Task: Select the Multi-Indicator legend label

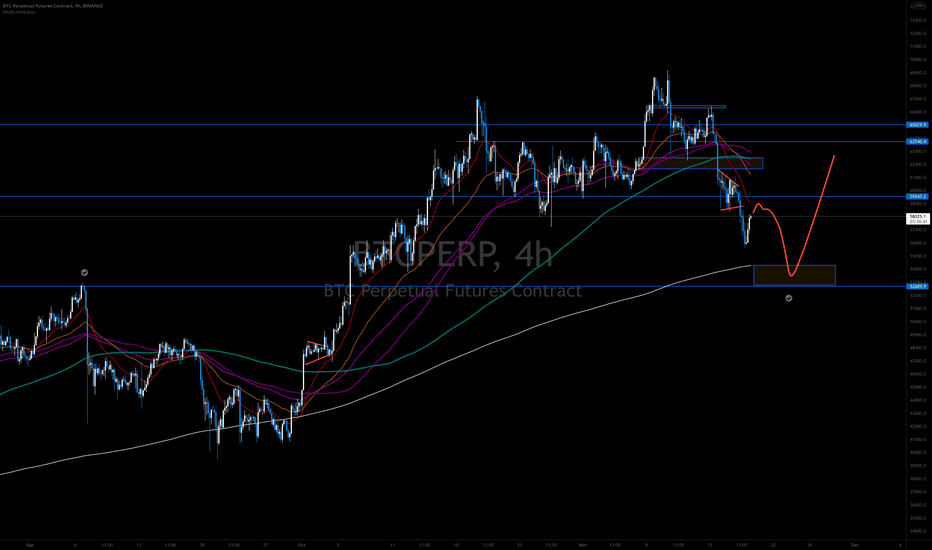Action: 19,12
